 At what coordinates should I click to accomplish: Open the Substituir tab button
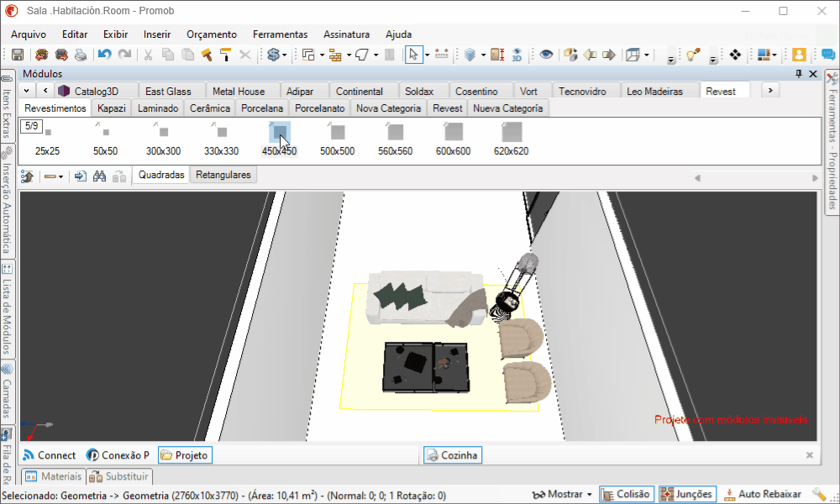tap(119, 476)
